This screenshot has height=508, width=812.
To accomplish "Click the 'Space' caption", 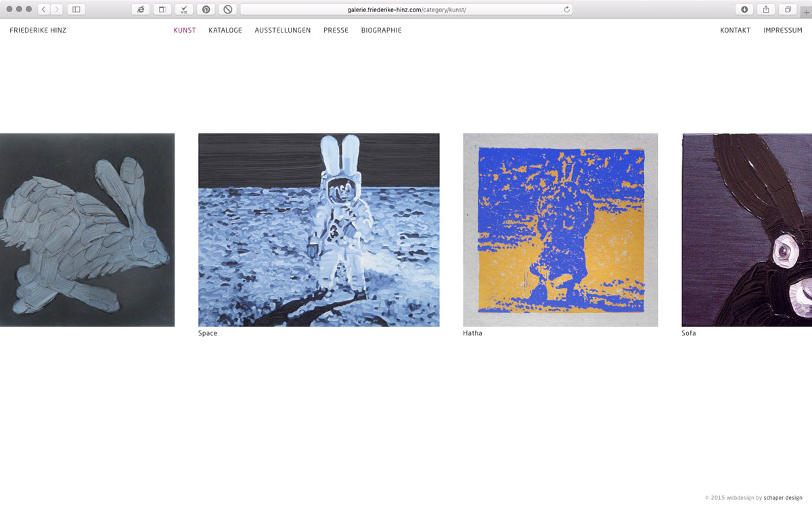I will point(208,333).
